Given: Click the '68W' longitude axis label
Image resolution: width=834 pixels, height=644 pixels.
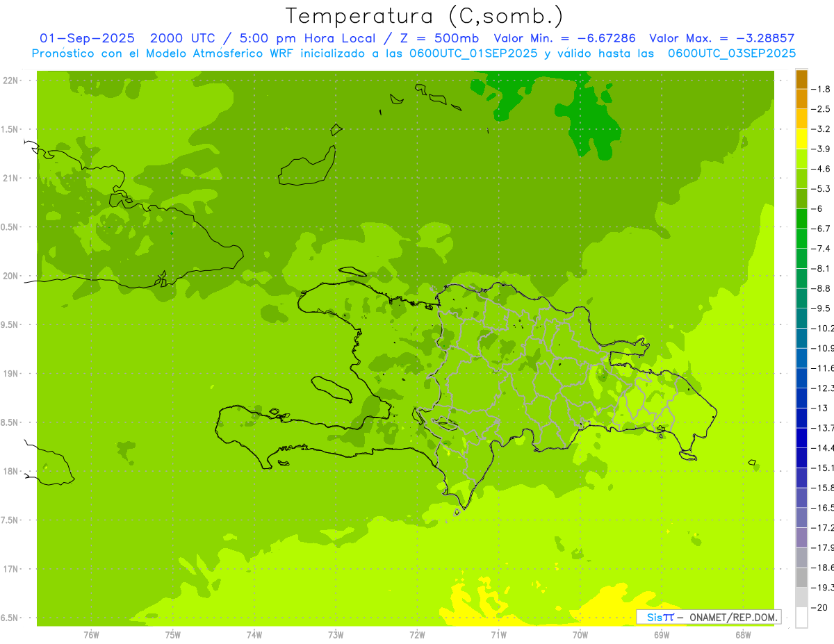Looking at the screenshot, I should [743, 635].
